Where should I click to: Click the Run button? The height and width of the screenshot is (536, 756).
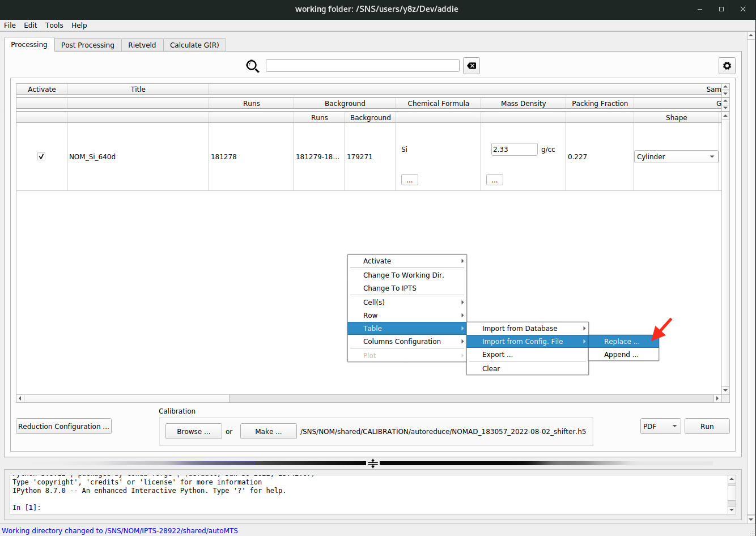pyautogui.click(x=707, y=426)
